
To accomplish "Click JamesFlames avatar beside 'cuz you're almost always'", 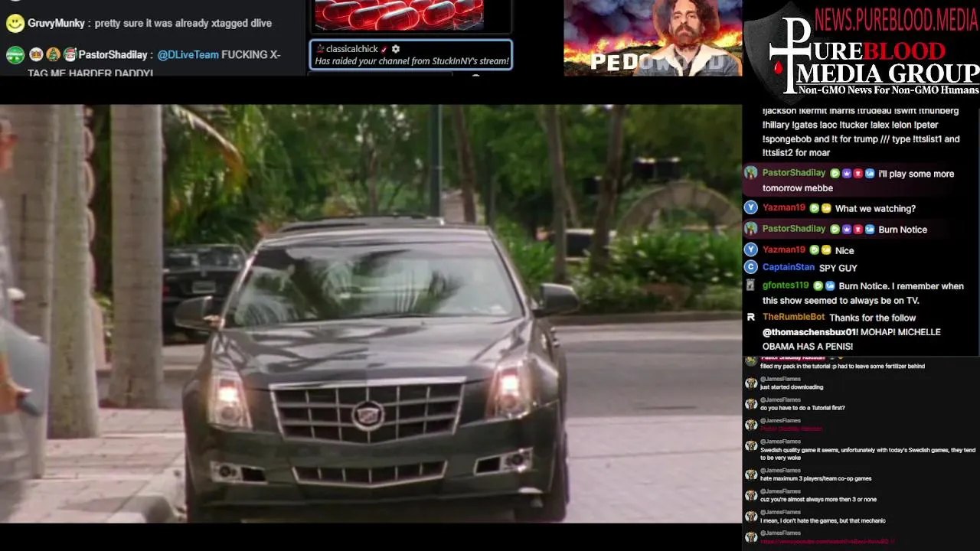I will point(751,495).
